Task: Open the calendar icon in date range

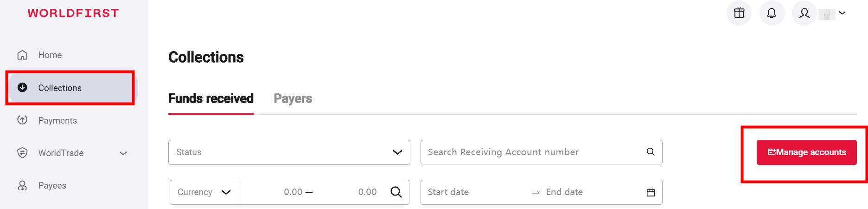Action: (x=651, y=192)
